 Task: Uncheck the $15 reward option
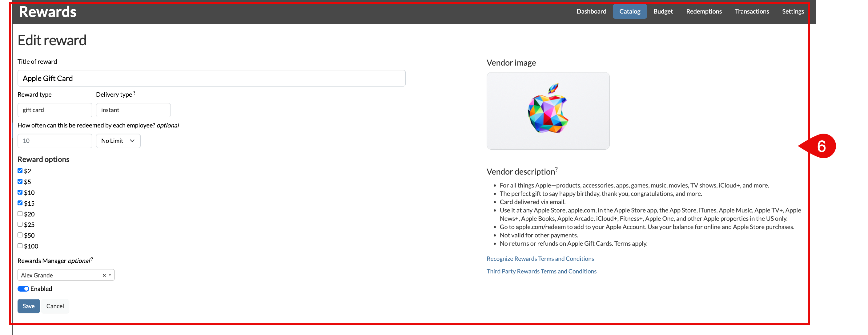click(x=20, y=203)
